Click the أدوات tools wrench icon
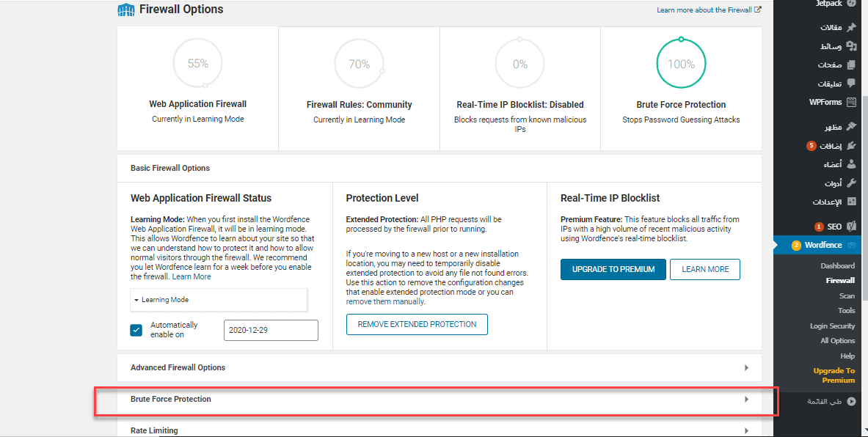 click(851, 183)
